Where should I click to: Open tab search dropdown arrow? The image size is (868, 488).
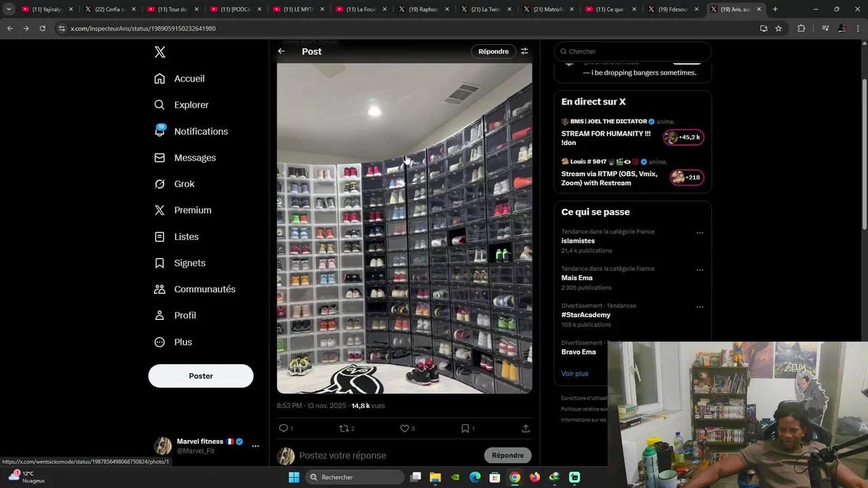coord(9,9)
